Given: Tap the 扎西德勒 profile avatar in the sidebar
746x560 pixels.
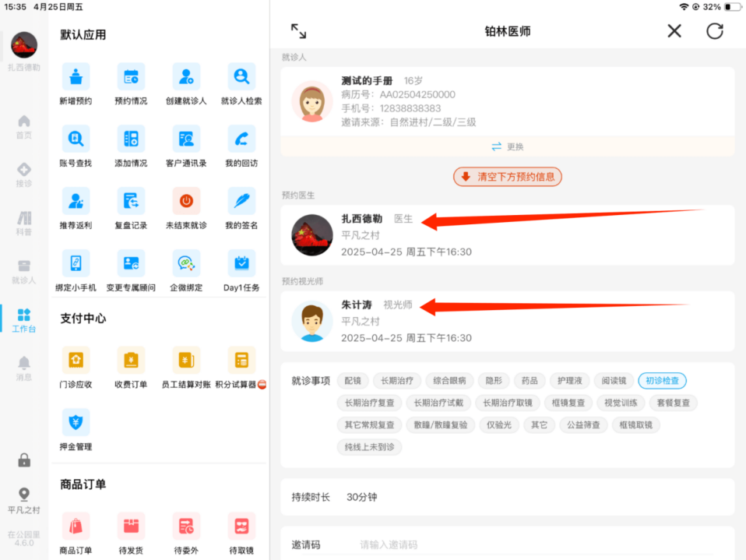Looking at the screenshot, I should coord(24,45).
